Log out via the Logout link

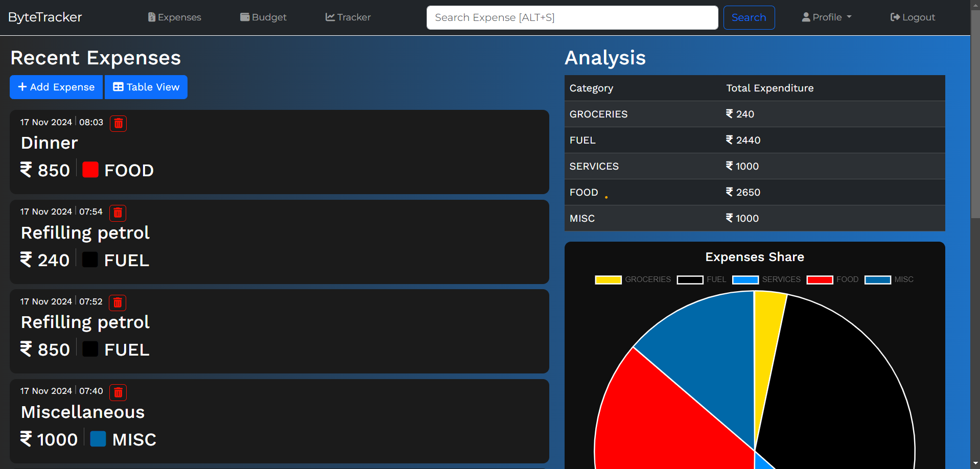pos(913,17)
